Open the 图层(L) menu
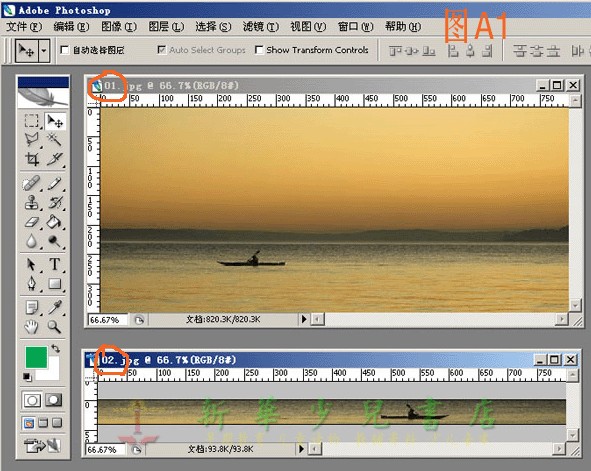 coord(166,27)
